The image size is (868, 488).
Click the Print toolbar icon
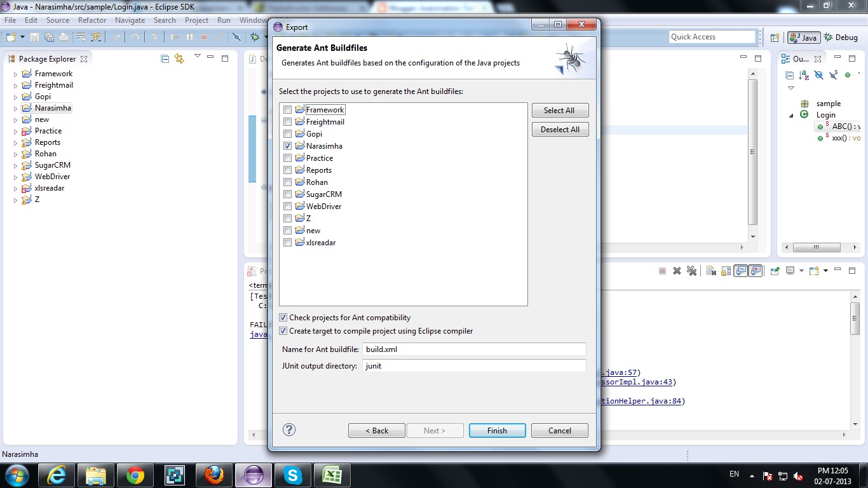coord(64,37)
